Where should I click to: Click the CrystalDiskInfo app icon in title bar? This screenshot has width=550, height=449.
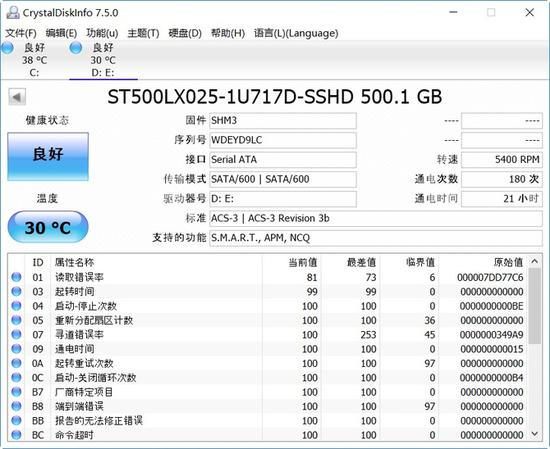tap(13, 13)
